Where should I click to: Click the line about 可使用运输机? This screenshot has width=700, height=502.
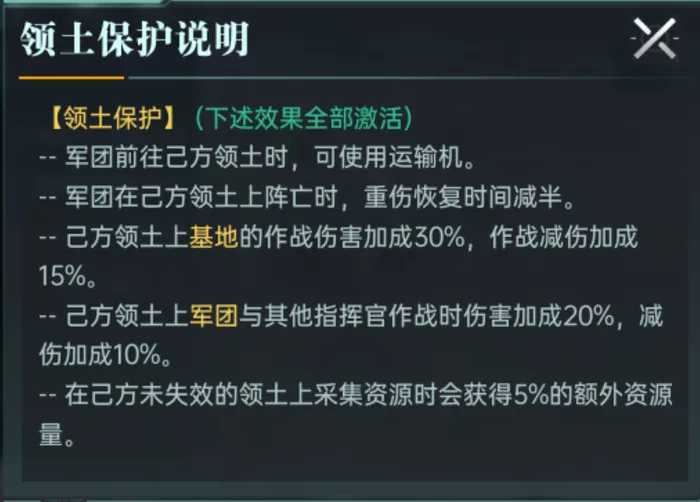click(x=258, y=158)
